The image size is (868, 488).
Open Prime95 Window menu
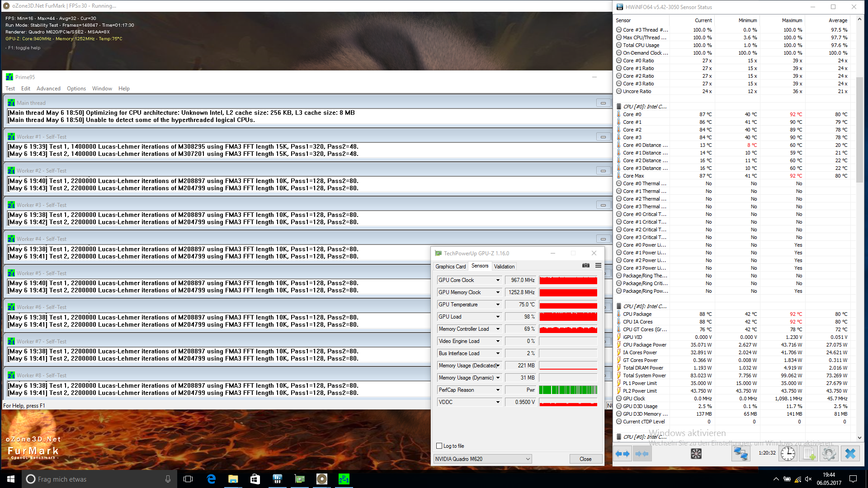102,89
